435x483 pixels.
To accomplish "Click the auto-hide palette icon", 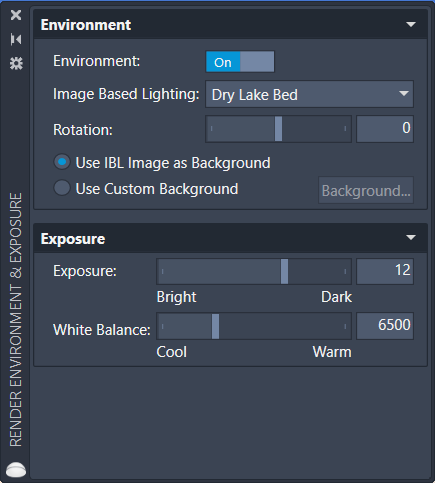I will pyautogui.click(x=16, y=39).
